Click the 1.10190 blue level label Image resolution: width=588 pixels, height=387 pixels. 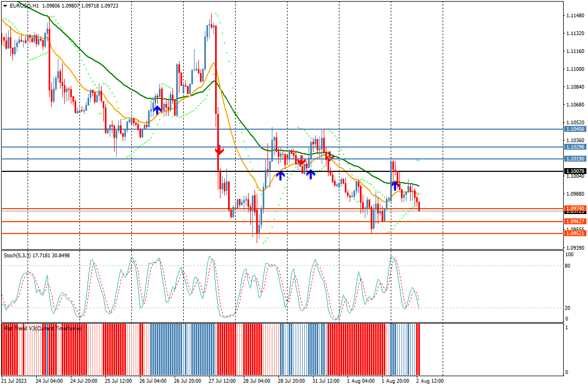pyautogui.click(x=575, y=159)
